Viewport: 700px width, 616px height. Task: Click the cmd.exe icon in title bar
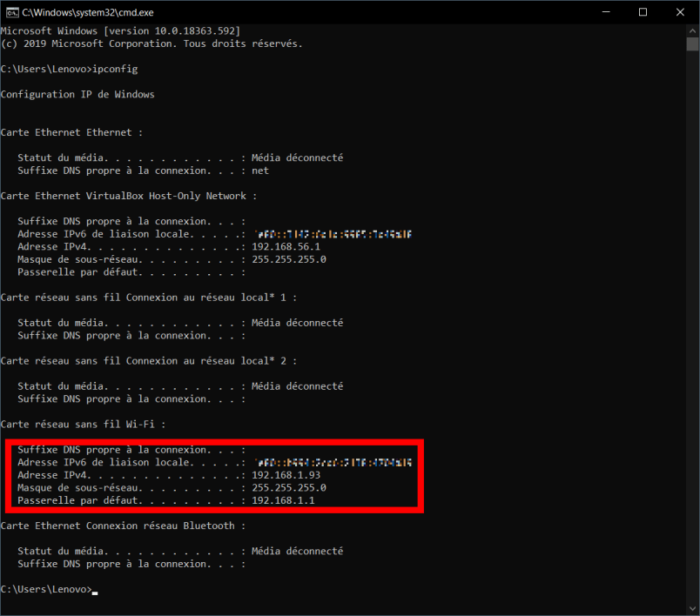pyautogui.click(x=10, y=12)
